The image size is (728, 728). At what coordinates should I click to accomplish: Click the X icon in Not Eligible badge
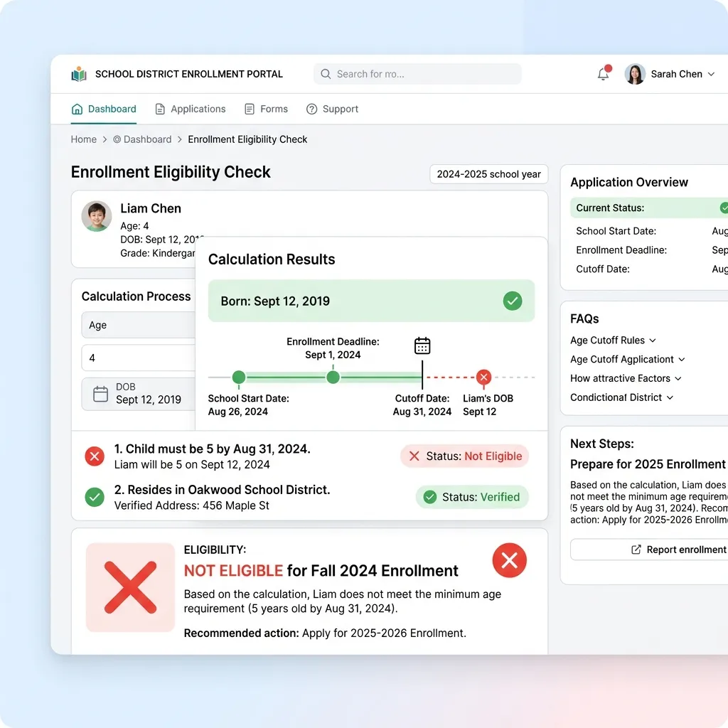click(414, 456)
